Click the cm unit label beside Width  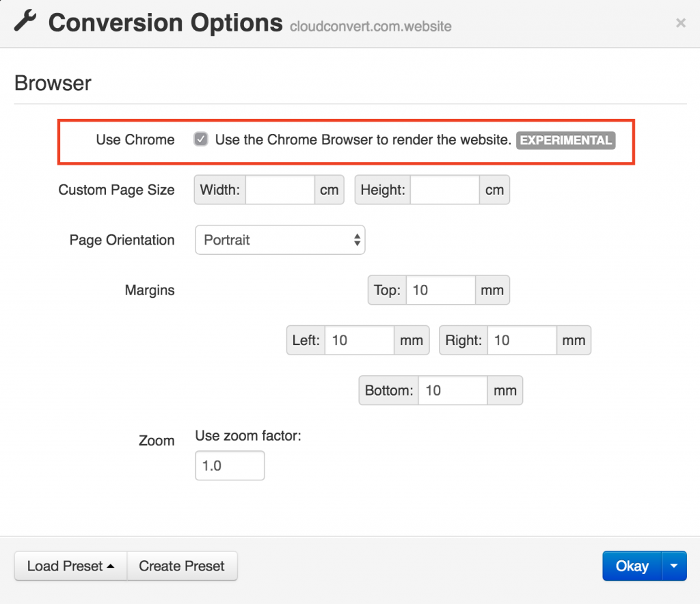click(329, 189)
